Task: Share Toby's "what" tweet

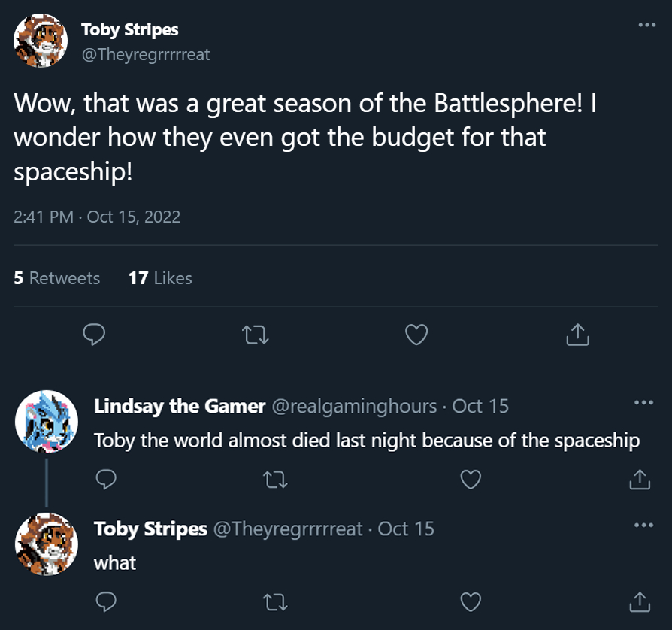Action: coord(638,601)
